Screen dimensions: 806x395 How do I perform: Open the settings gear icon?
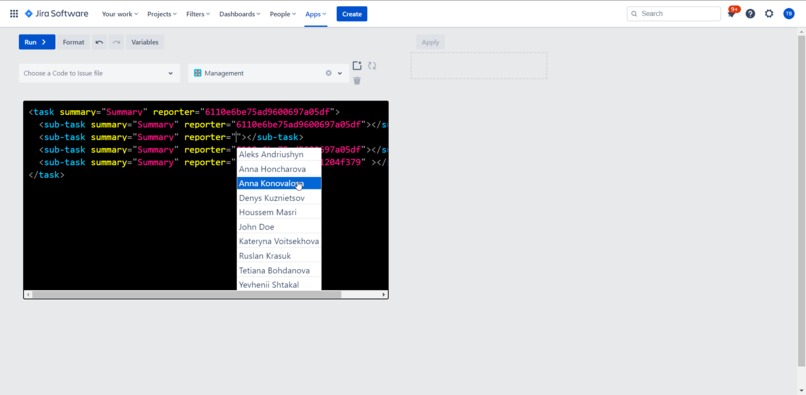pos(768,14)
